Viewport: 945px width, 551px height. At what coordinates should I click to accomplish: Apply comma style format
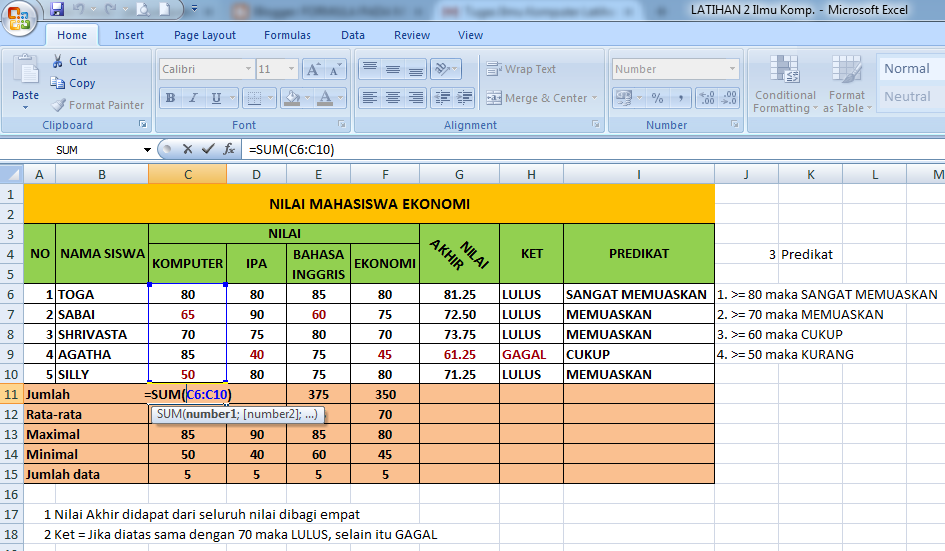pos(680,98)
